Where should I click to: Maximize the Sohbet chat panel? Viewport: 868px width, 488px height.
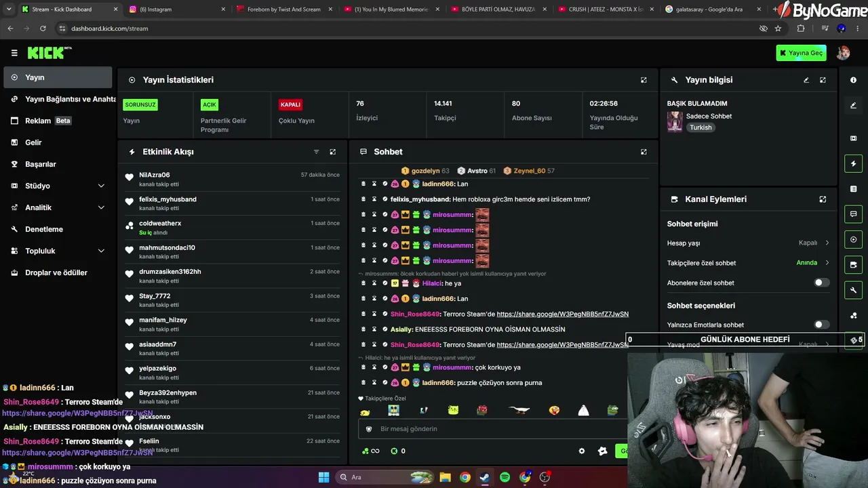point(644,152)
